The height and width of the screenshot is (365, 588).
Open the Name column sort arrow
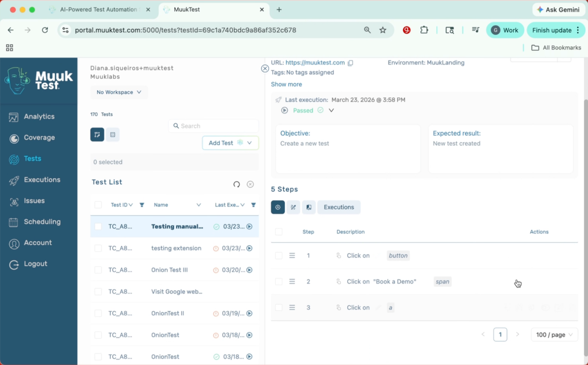199,205
